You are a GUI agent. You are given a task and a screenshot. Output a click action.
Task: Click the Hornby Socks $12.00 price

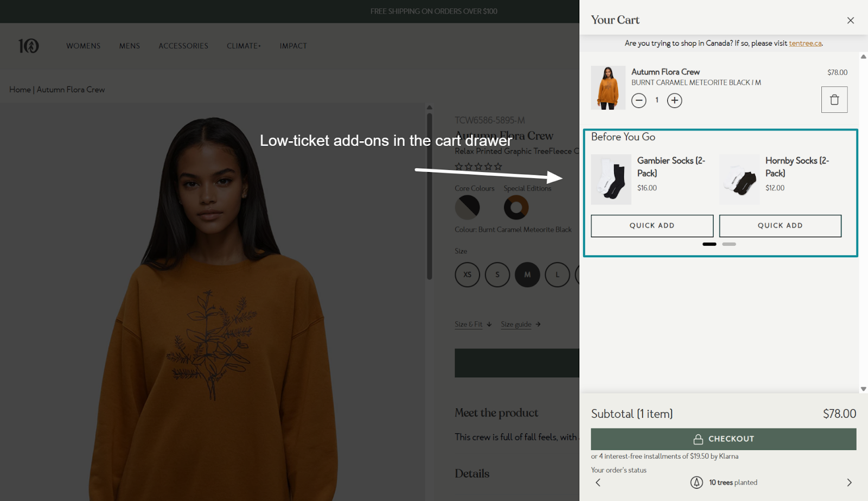(775, 188)
